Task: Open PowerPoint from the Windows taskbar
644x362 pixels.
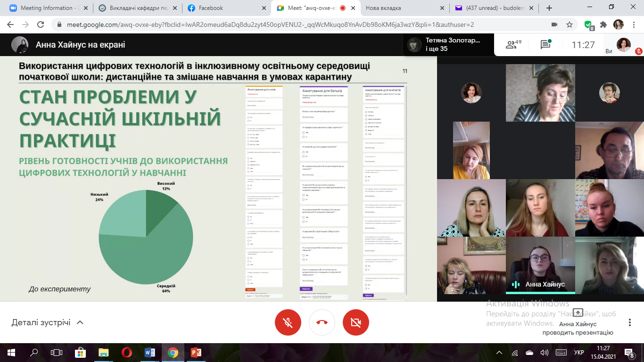Action: click(x=196, y=352)
